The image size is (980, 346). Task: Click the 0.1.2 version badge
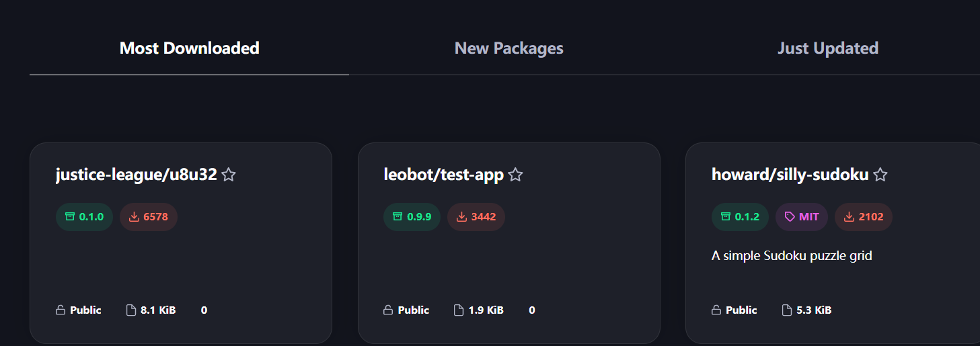pyautogui.click(x=740, y=217)
